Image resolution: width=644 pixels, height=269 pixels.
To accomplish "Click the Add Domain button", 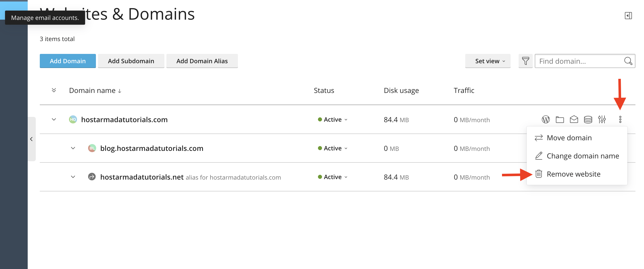I will point(68,61).
